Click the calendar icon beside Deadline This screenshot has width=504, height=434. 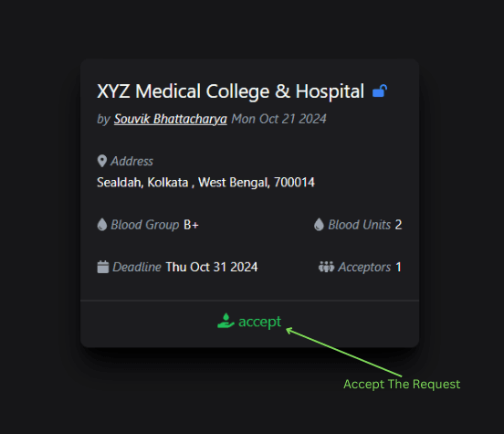click(x=103, y=267)
